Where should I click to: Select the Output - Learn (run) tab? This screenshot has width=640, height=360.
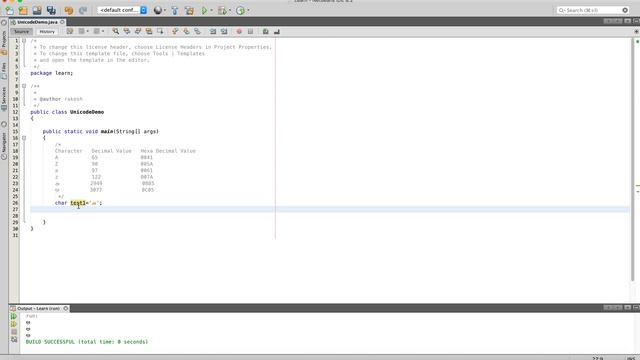(x=38, y=309)
